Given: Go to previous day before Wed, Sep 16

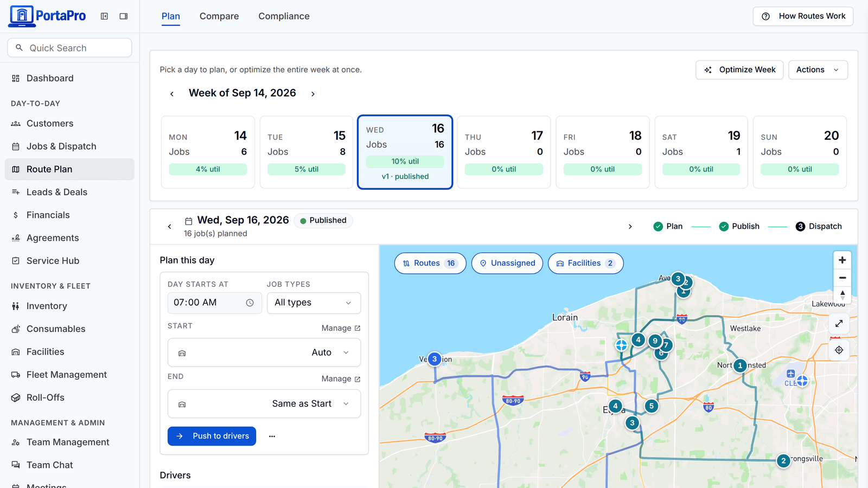Looking at the screenshot, I should (169, 227).
